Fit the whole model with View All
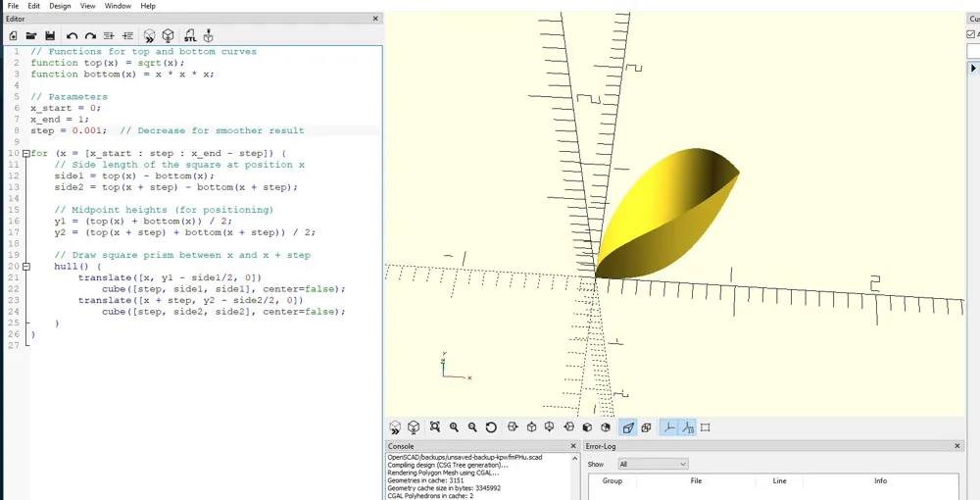 tap(435, 427)
